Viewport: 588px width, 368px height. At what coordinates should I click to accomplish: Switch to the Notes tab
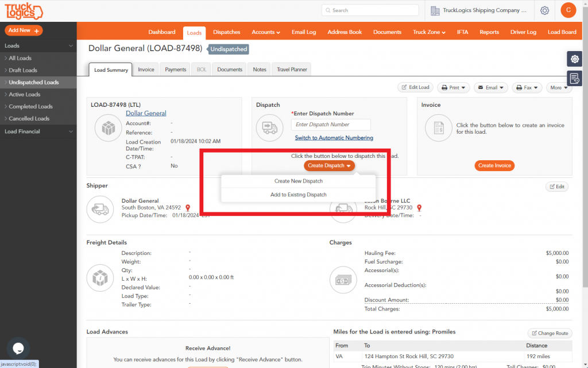[x=260, y=69]
